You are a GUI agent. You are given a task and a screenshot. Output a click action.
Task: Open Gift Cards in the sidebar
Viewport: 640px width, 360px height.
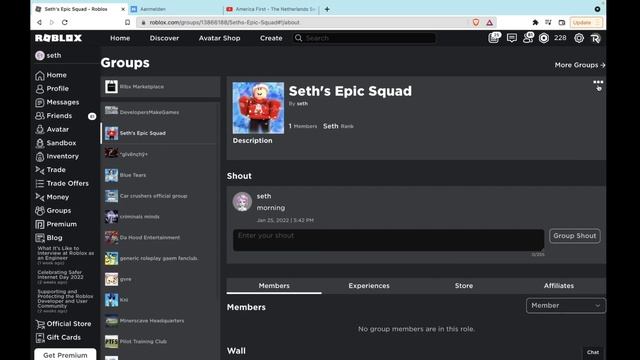pos(58,338)
